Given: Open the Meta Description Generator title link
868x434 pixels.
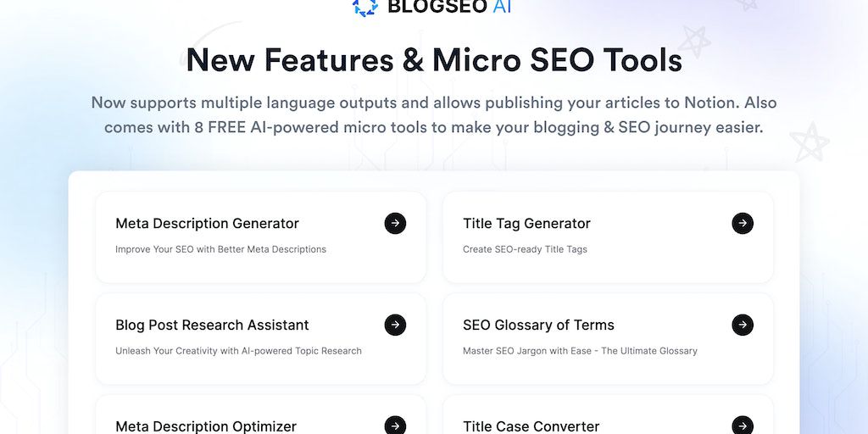Looking at the screenshot, I should click(x=207, y=224).
